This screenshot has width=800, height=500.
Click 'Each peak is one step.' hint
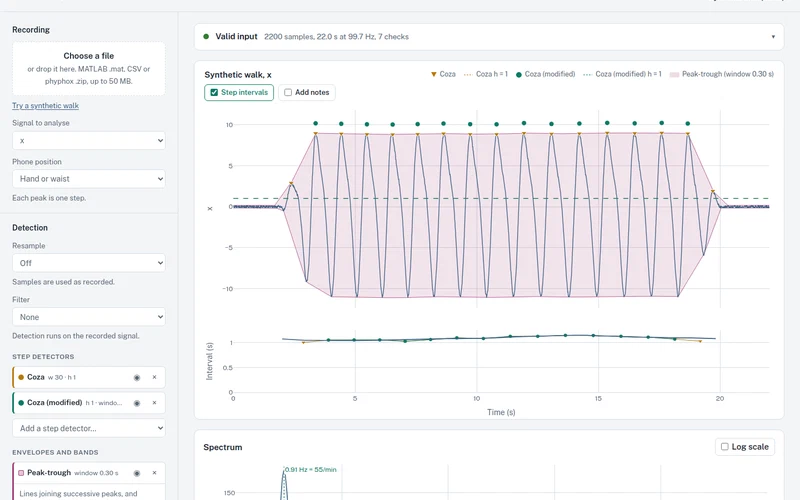pyautogui.click(x=49, y=198)
